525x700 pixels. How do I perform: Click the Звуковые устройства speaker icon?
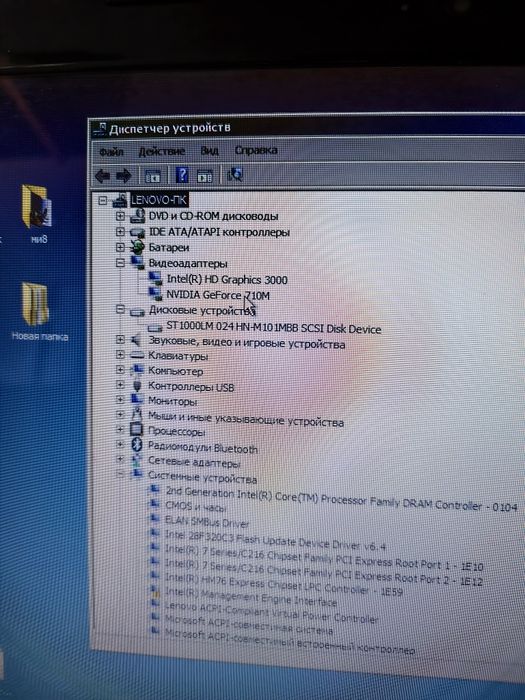[x=136, y=340]
